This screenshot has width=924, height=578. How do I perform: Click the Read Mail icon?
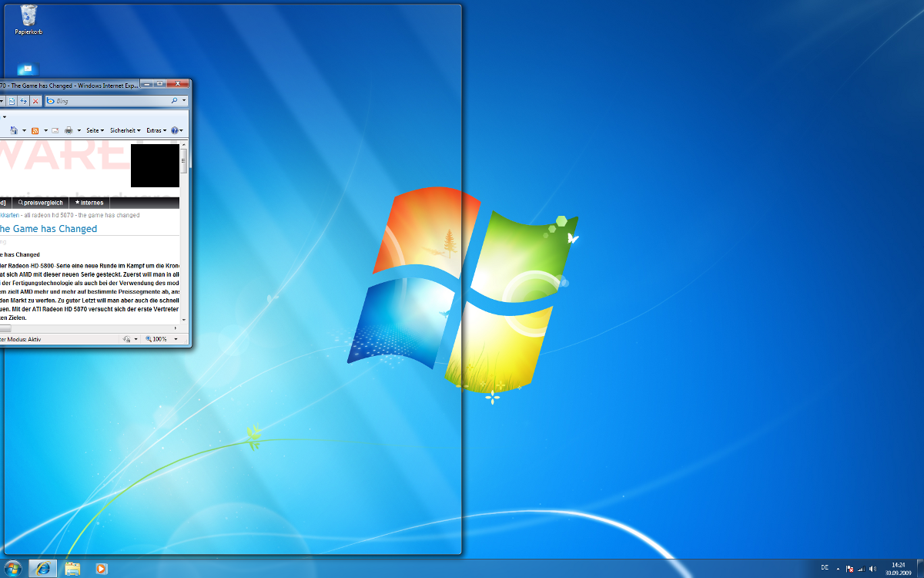tap(55, 130)
